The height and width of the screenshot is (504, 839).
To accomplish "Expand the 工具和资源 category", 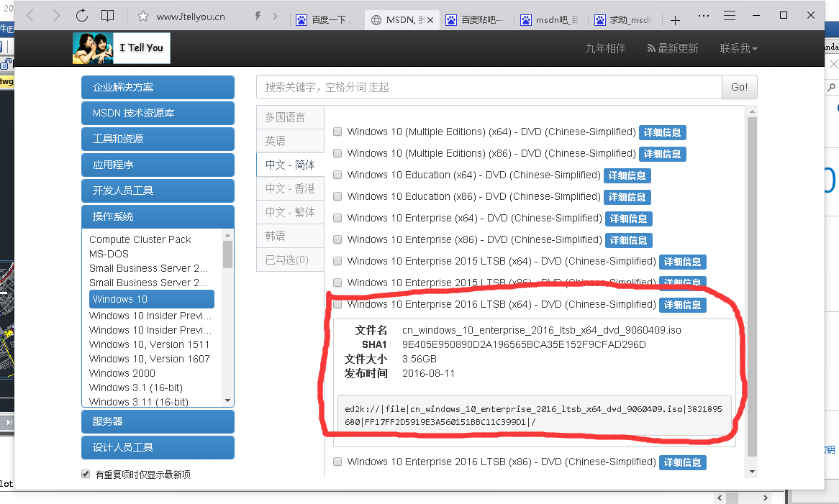I will 158,139.
